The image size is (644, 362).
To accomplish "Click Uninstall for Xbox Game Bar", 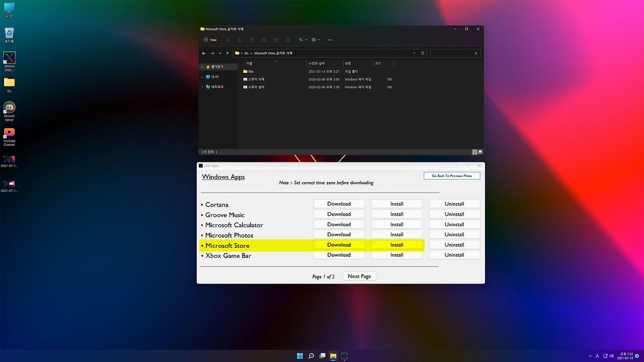I will pos(454,255).
